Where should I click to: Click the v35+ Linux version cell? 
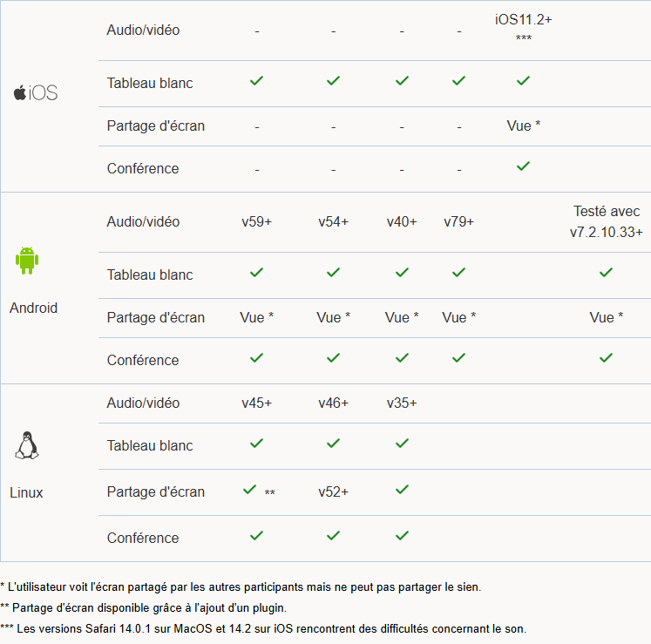[x=402, y=403]
